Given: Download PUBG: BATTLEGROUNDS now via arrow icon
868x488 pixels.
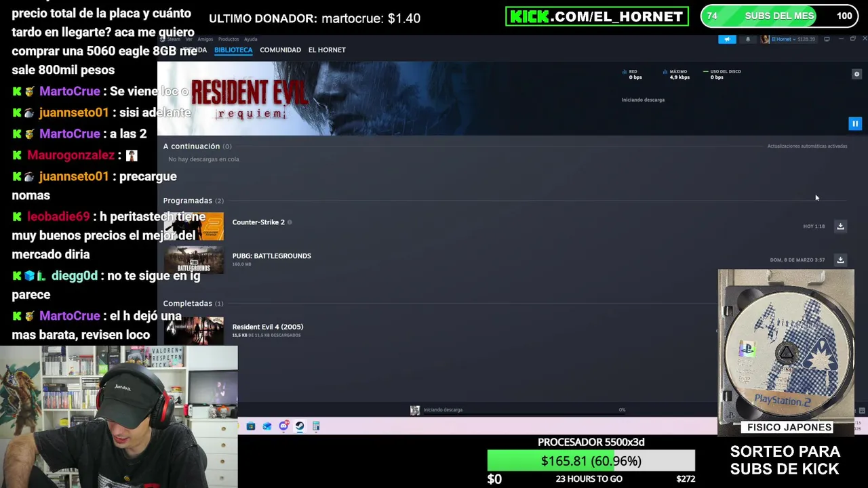Looking at the screenshot, I should tap(840, 260).
